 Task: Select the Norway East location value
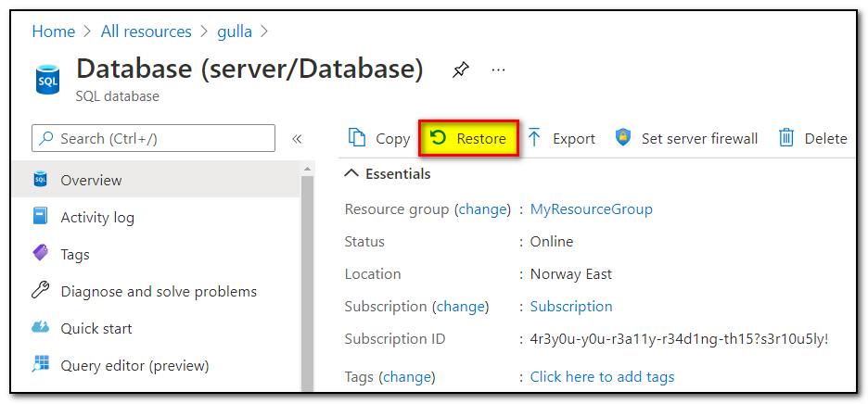[571, 274]
